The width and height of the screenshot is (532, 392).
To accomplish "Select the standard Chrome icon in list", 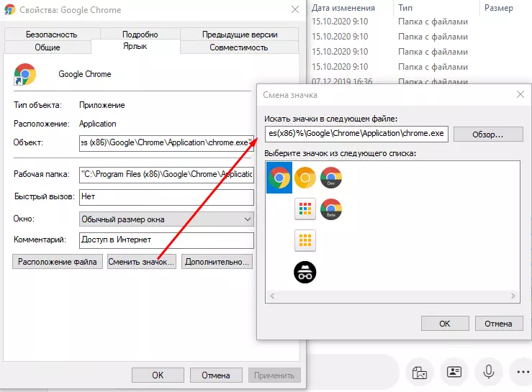I will [x=279, y=177].
